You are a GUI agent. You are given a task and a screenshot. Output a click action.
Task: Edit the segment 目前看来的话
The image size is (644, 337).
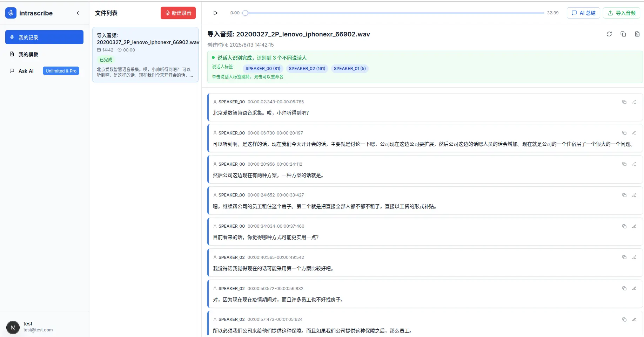pyautogui.click(x=634, y=226)
